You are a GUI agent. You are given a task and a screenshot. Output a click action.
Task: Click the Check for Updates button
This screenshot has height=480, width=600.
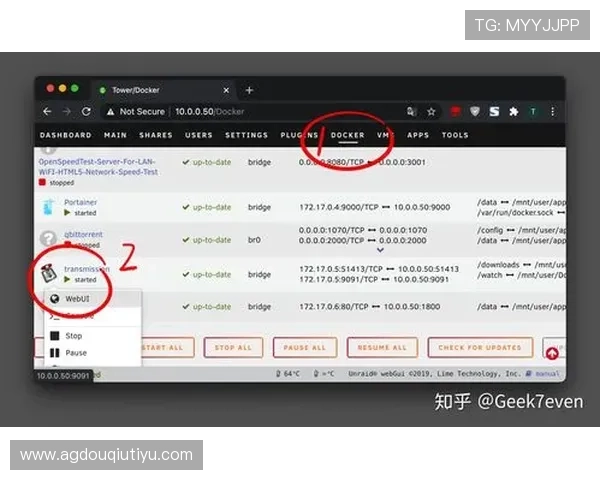pyautogui.click(x=480, y=347)
